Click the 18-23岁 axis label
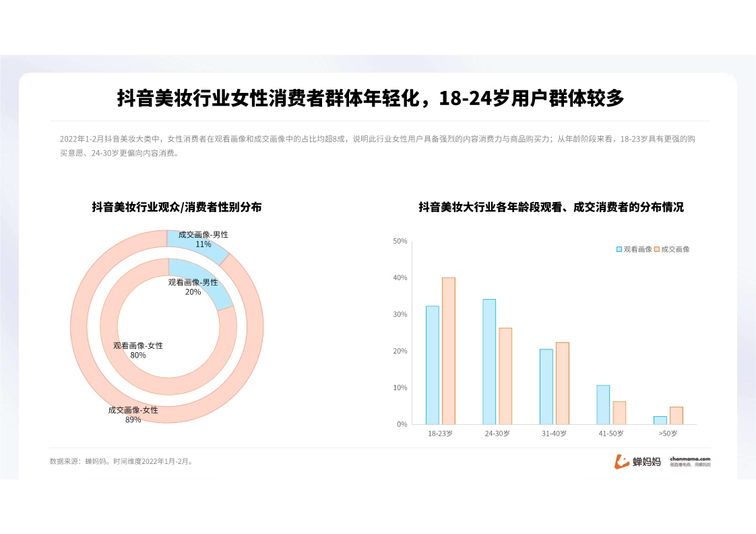756x534 pixels. point(440,434)
